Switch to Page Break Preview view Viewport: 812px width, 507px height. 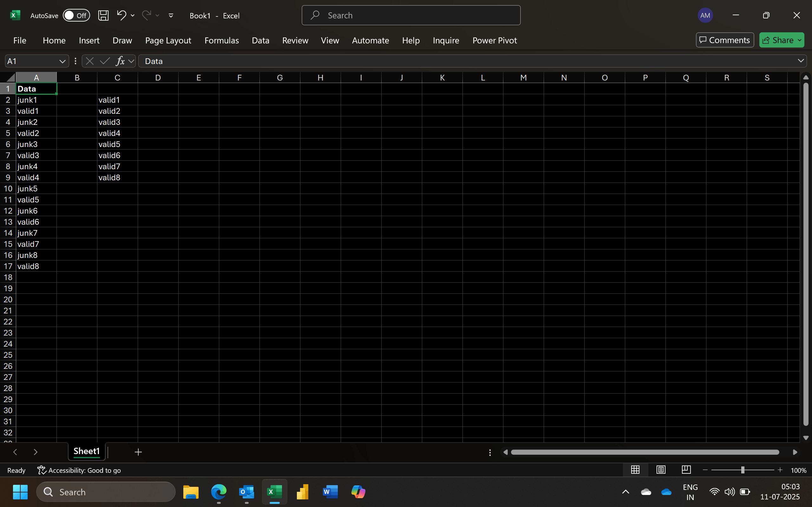pos(686,470)
